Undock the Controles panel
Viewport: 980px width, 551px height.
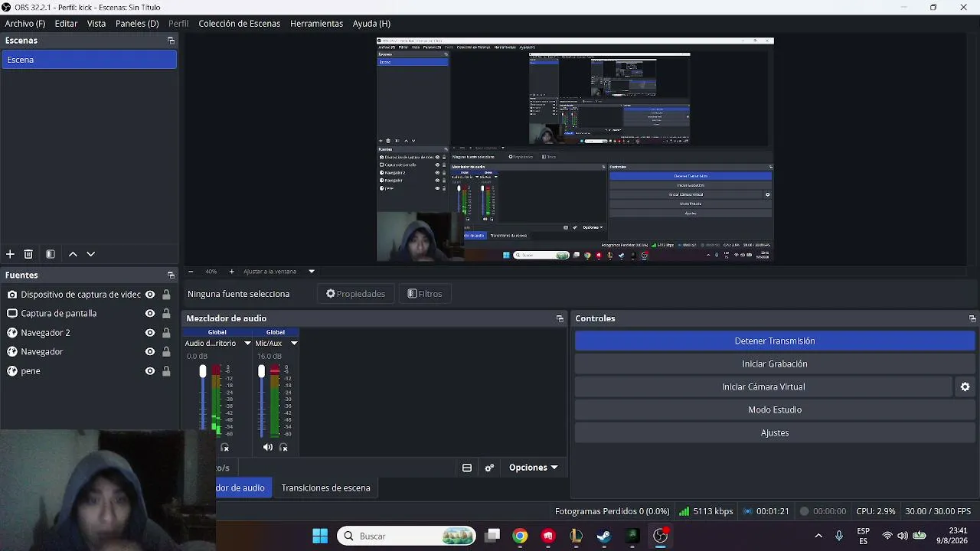[972, 318]
